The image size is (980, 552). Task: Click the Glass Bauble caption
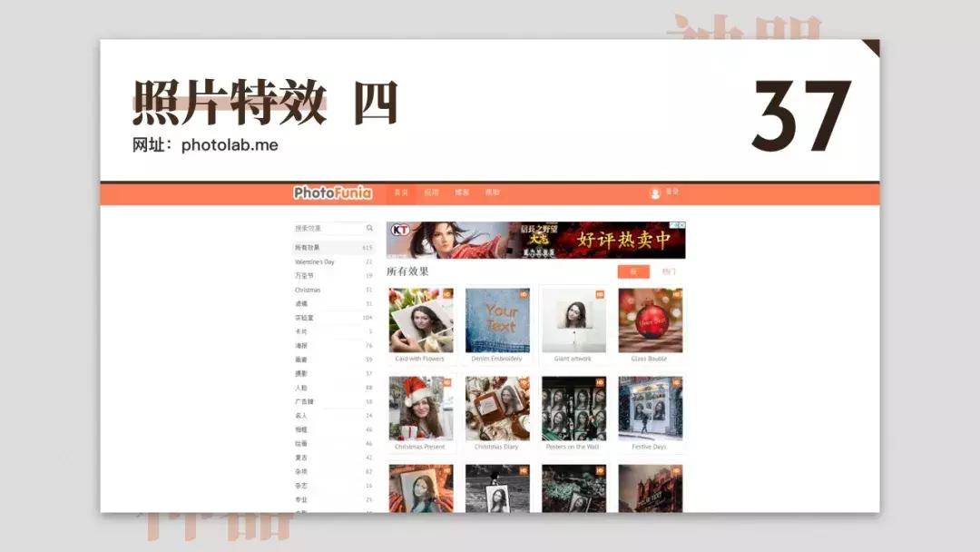pyautogui.click(x=649, y=359)
